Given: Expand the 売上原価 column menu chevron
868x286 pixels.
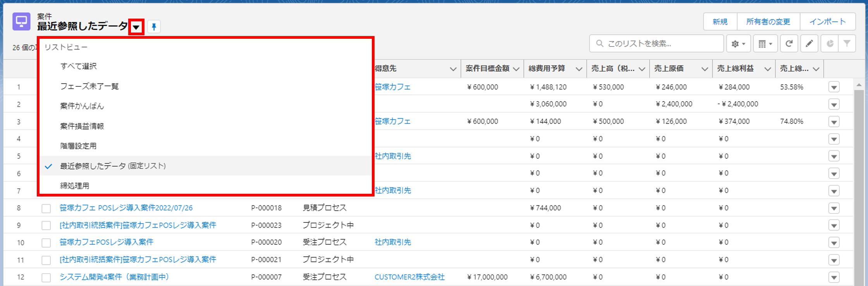Looking at the screenshot, I should pyautogui.click(x=705, y=69).
